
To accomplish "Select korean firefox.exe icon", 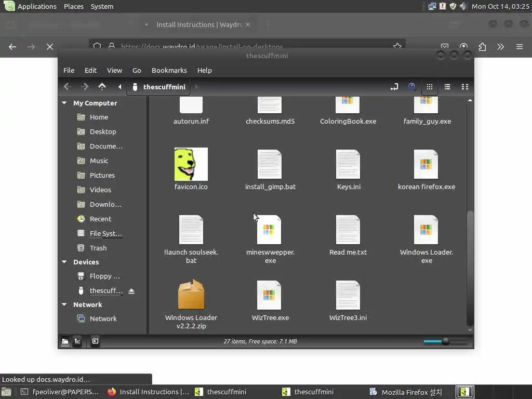I will [426, 164].
